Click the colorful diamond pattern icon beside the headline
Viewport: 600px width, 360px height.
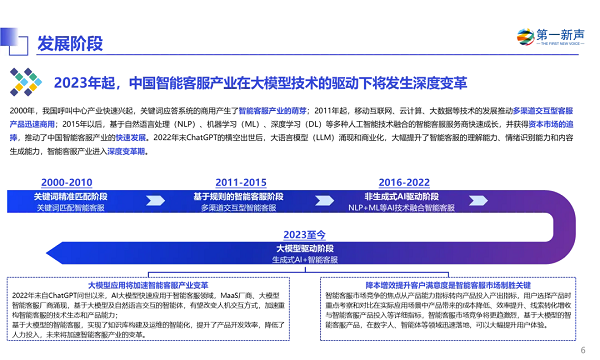(x=26, y=82)
